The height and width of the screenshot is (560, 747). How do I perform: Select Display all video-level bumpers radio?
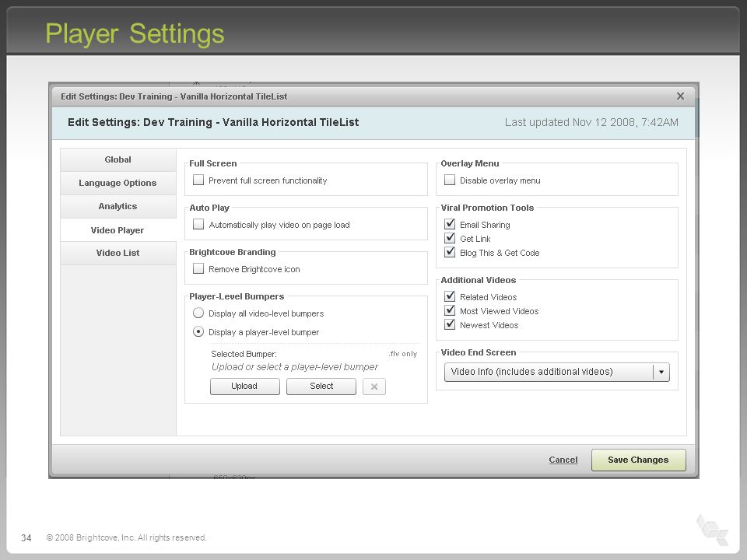click(x=198, y=313)
